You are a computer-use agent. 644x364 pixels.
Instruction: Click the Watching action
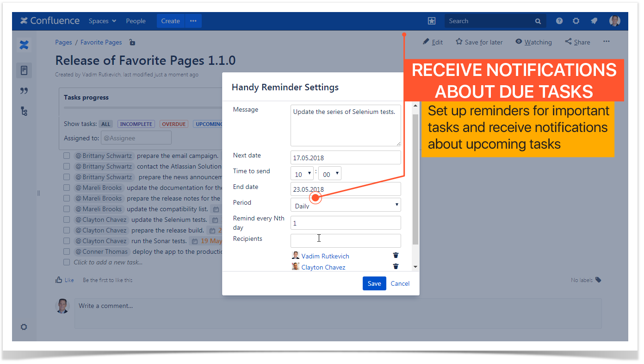(533, 42)
